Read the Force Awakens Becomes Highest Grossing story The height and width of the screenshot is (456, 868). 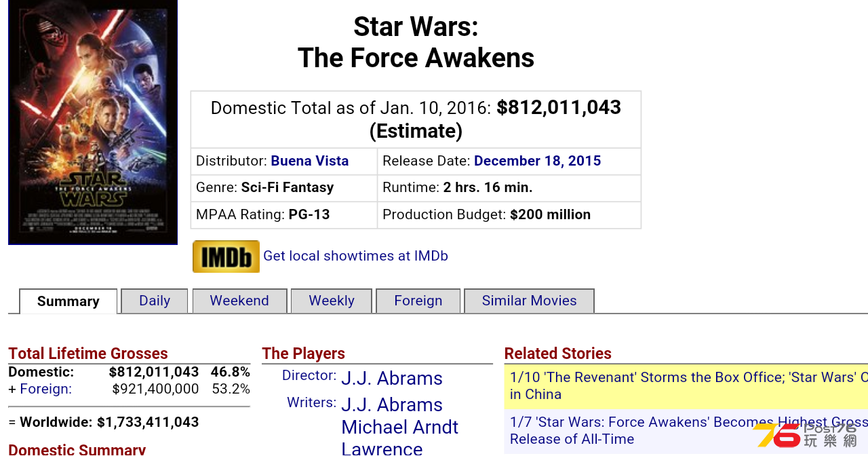pos(686,430)
